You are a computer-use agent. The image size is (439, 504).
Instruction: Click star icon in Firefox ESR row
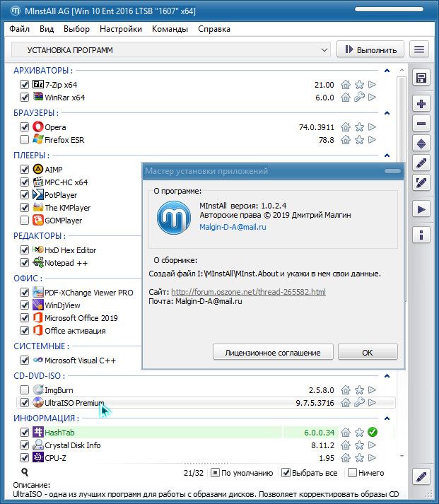(x=359, y=140)
